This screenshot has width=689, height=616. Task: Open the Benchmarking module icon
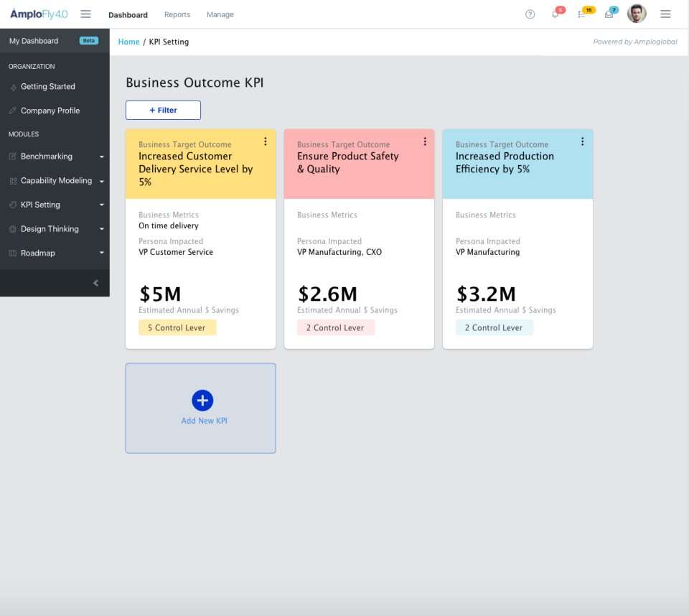tap(13, 156)
